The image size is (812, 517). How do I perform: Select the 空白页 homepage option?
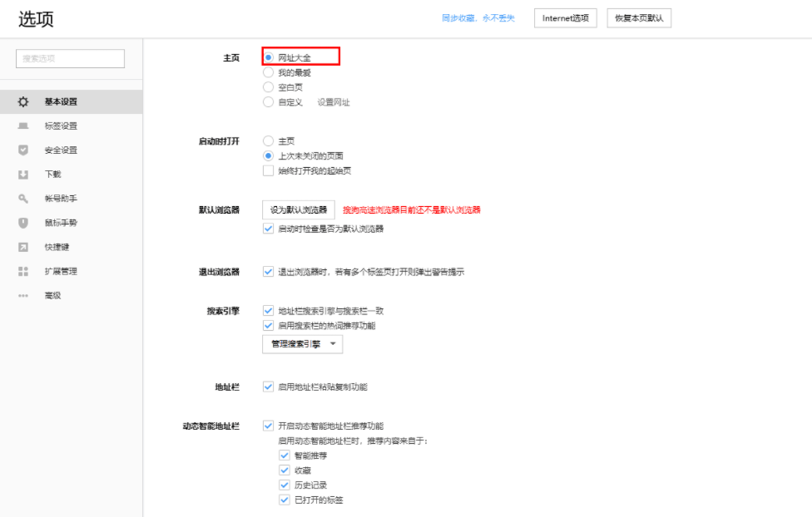[x=268, y=86]
